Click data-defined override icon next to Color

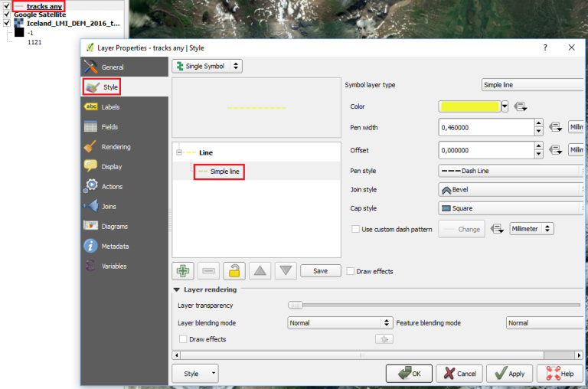click(521, 106)
